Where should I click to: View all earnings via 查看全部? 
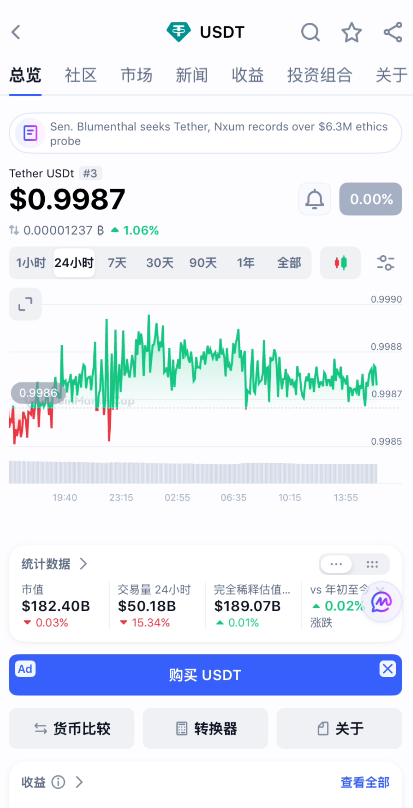pos(365,782)
